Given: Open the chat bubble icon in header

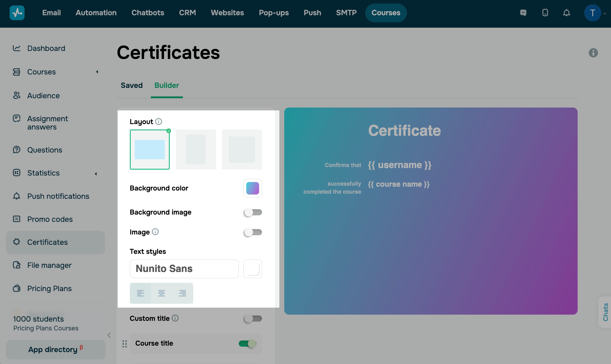Looking at the screenshot, I should point(523,13).
